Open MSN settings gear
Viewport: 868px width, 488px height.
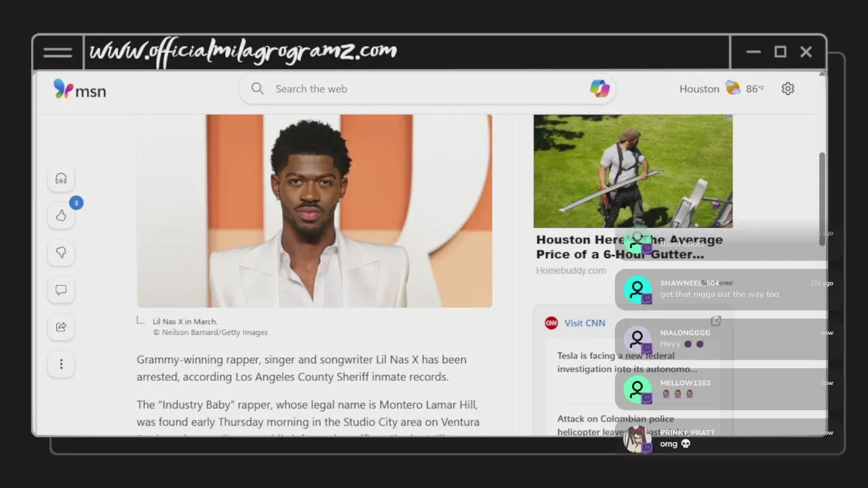pyautogui.click(x=787, y=89)
